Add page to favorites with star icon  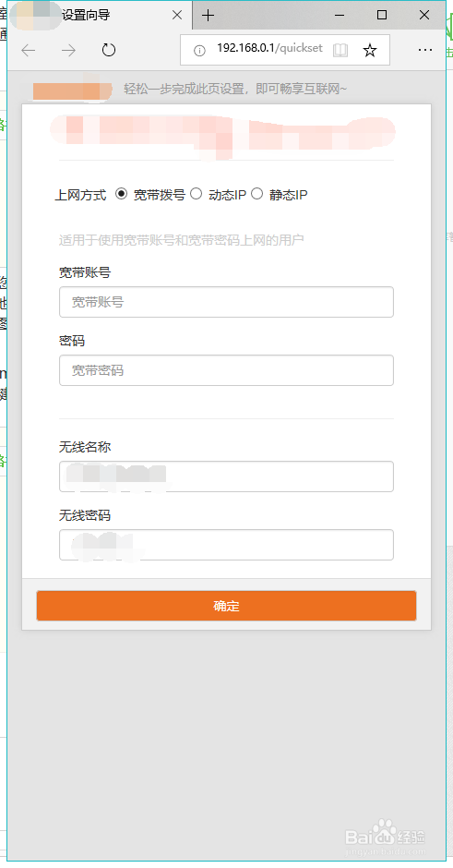click(x=370, y=51)
